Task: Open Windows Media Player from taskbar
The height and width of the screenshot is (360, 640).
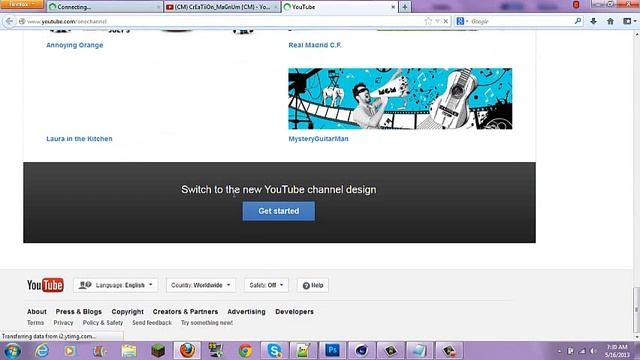Action: tap(70, 351)
